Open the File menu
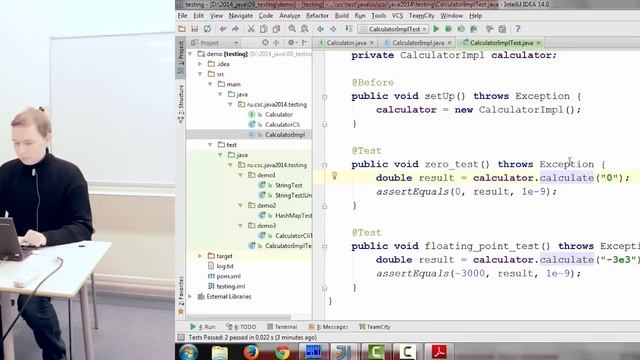 [x=182, y=16]
